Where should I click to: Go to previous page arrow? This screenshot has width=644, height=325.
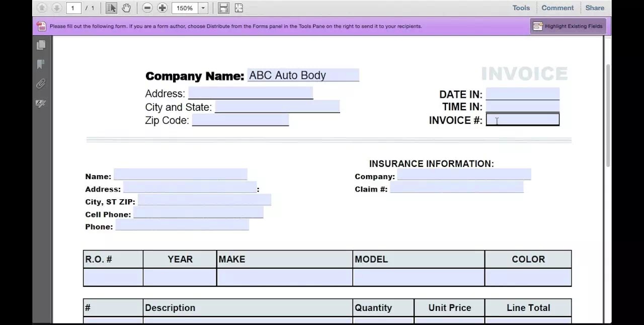click(42, 8)
